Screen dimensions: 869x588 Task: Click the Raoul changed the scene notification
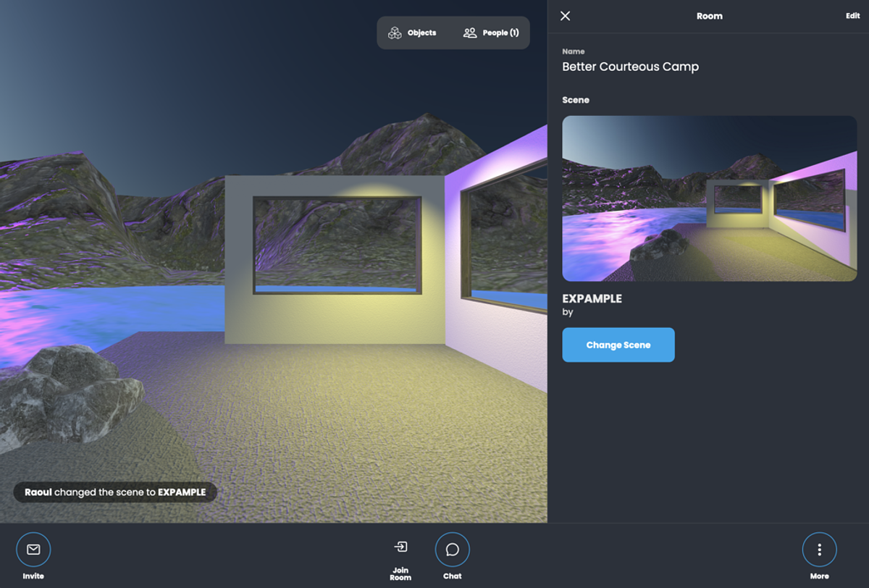(x=115, y=492)
